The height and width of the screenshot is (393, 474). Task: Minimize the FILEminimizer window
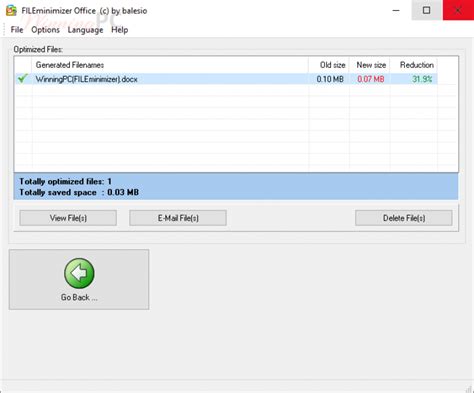point(396,10)
